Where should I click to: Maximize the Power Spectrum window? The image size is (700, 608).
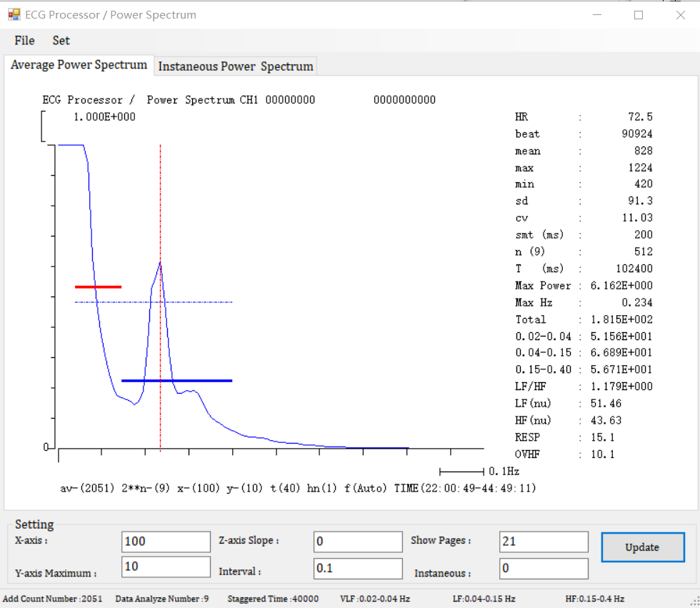coord(639,15)
